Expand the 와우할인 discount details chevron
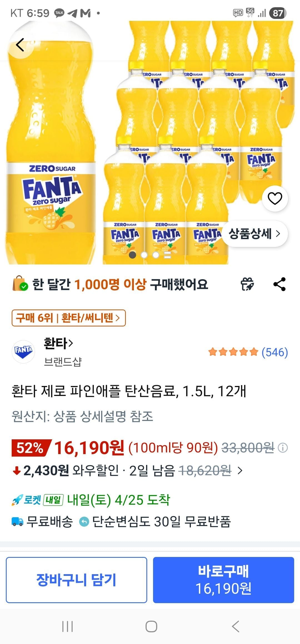Image resolution: width=300 pixels, height=644 pixels. pyautogui.click(x=240, y=470)
